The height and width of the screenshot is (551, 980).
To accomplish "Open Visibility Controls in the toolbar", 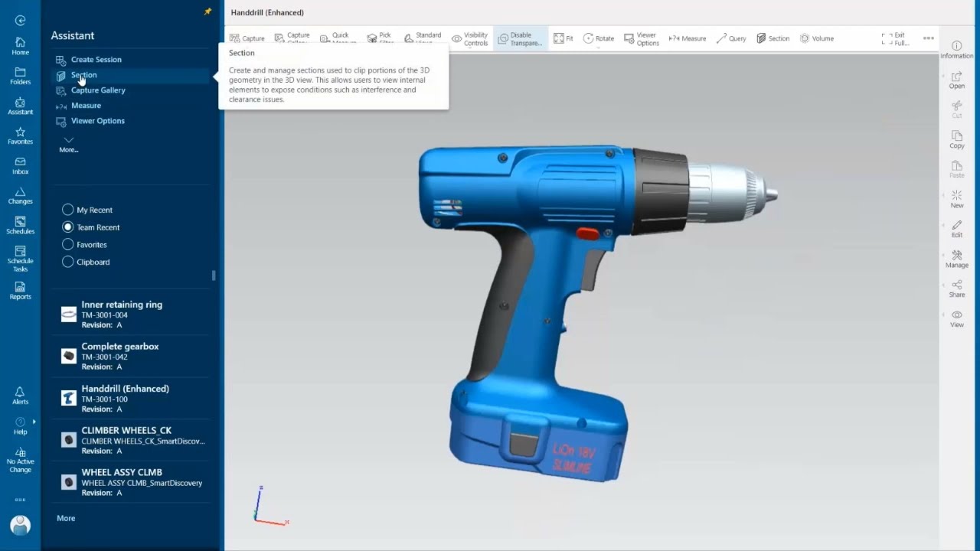I will [x=469, y=39].
